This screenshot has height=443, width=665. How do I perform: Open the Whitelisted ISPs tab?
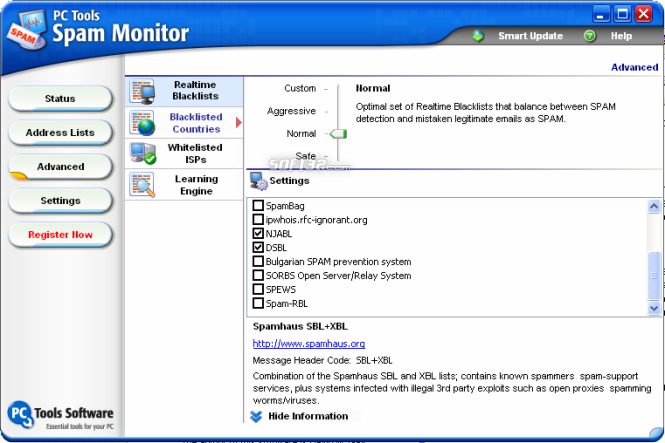(x=184, y=153)
